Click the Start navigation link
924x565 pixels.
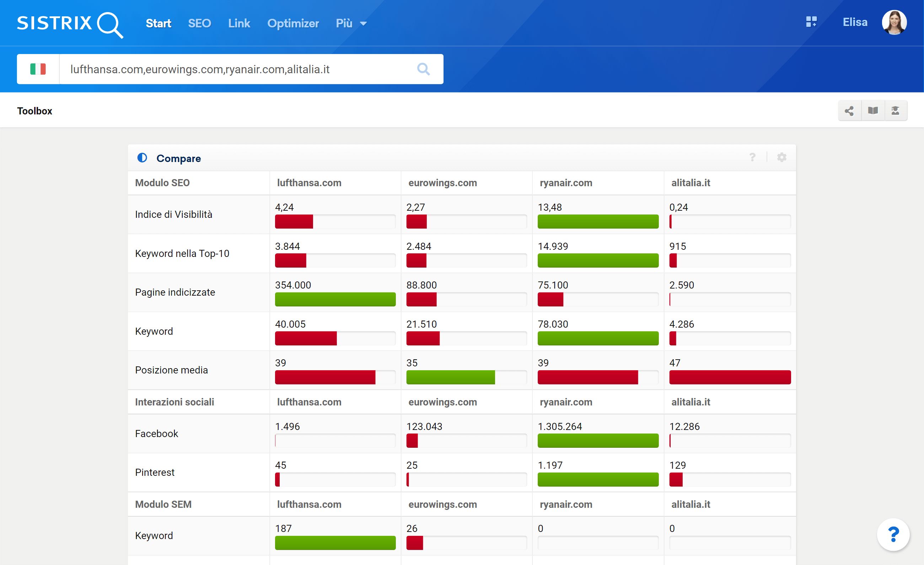click(x=158, y=23)
